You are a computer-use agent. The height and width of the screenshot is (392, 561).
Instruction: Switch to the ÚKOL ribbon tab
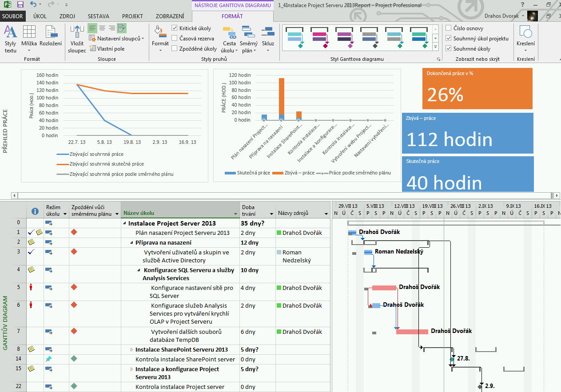[x=40, y=16]
